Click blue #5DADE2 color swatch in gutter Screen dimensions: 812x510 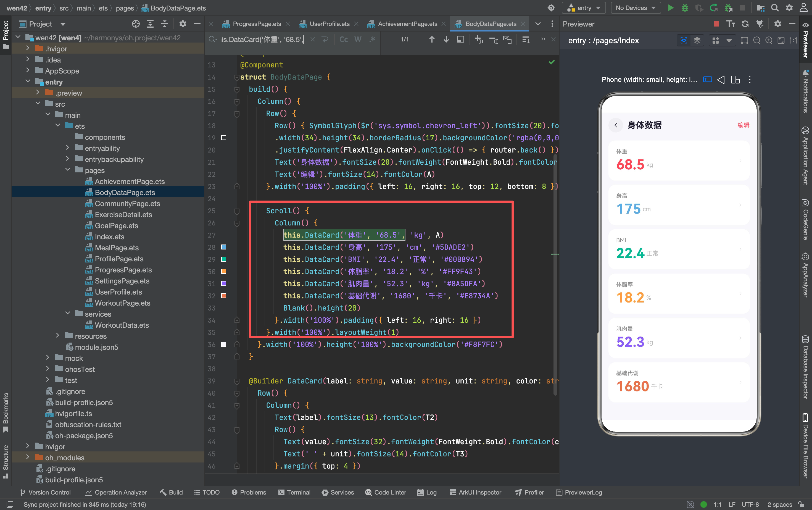223,247
